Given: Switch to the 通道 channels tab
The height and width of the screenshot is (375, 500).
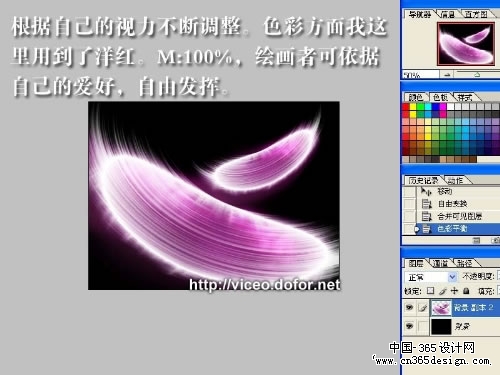Looking at the screenshot, I should tap(440, 263).
